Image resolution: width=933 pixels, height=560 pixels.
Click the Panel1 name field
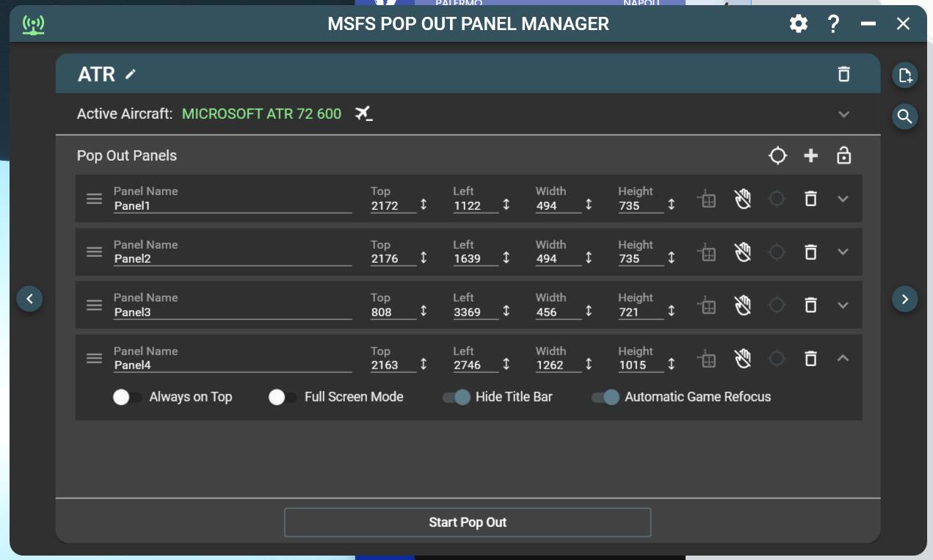pos(233,206)
